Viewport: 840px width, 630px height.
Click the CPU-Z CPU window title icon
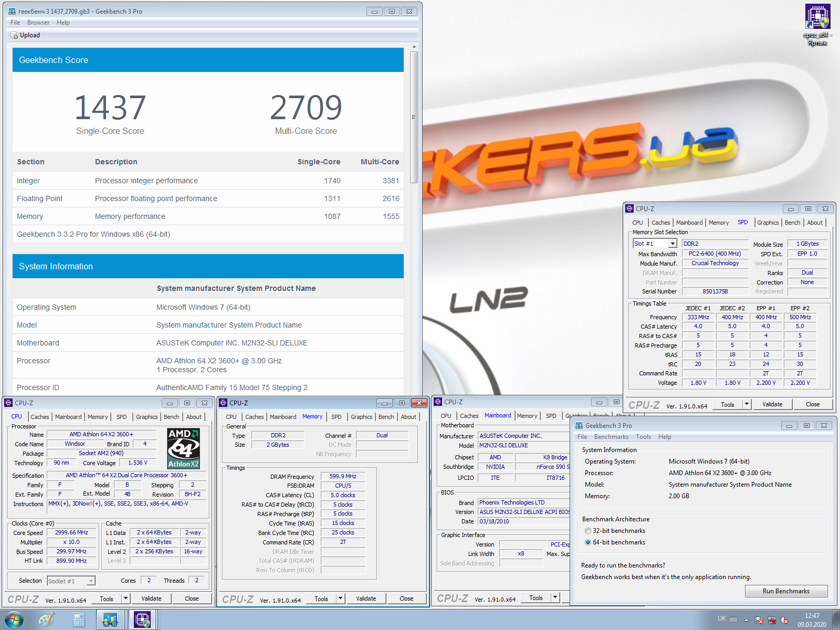tap(8, 403)
